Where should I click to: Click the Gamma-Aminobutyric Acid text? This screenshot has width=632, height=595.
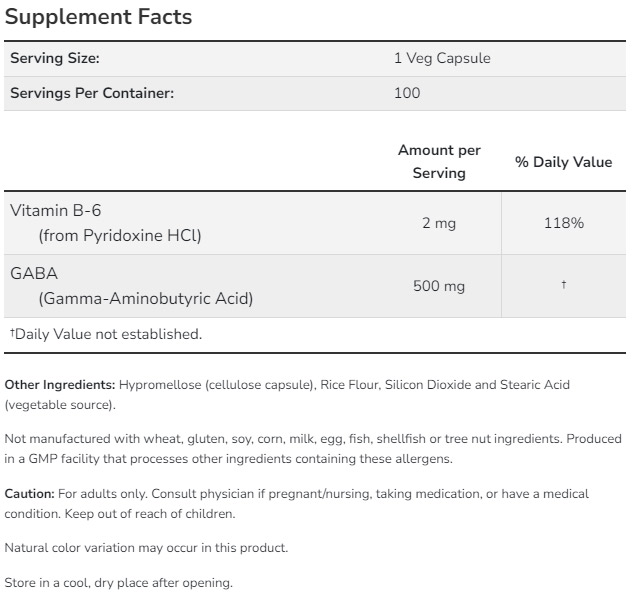point(145,298)
